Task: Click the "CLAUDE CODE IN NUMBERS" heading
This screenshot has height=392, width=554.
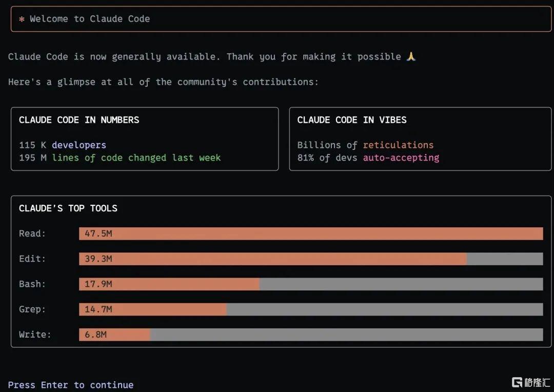Action: coord(79,120)
